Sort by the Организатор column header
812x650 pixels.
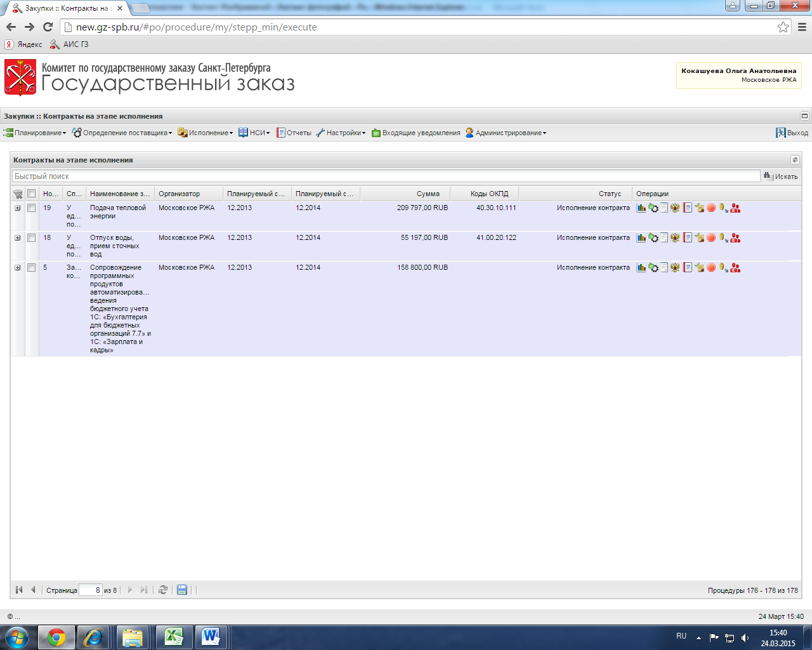[x=188, y=194]
